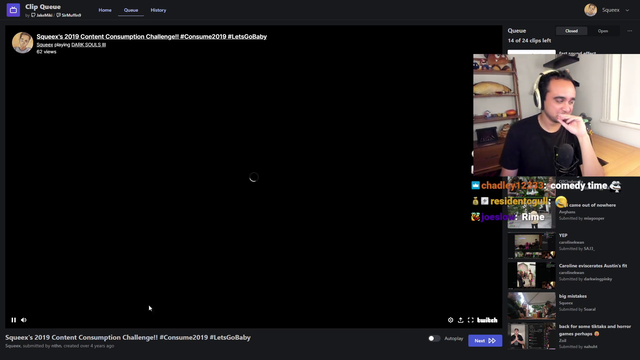
Task: Open the DARK SOULS III game link
Action: pyautogui.click(x=89, y=45)
